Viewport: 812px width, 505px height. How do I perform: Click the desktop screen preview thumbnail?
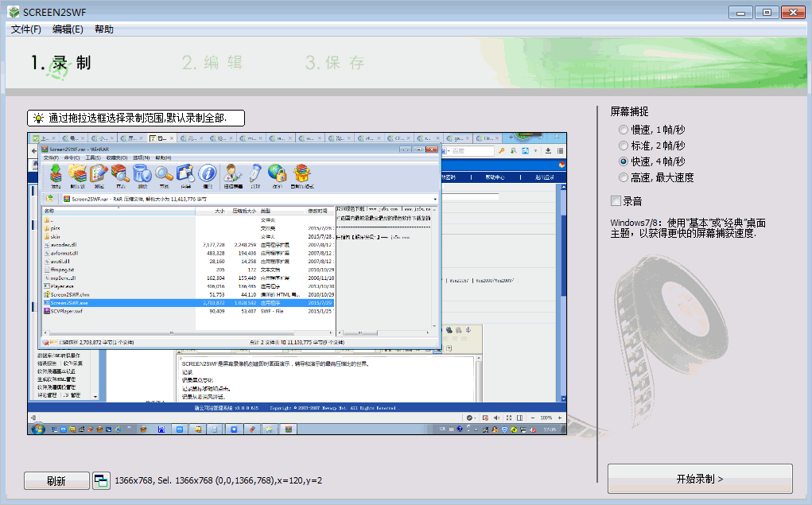coord(297,284)
